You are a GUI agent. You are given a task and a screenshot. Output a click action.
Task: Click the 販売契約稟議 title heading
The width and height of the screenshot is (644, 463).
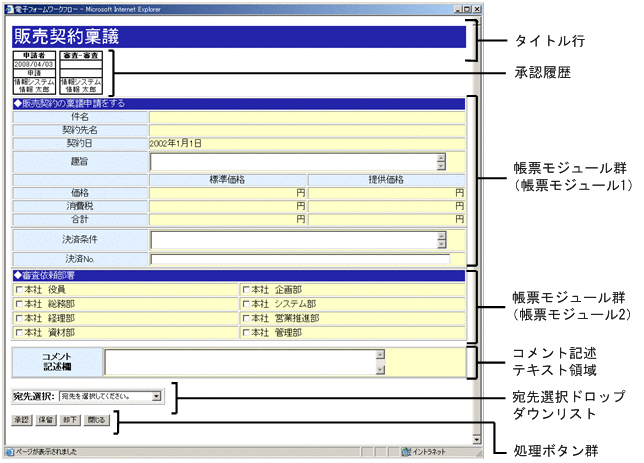pyautogui.click(x=67, y=37)
